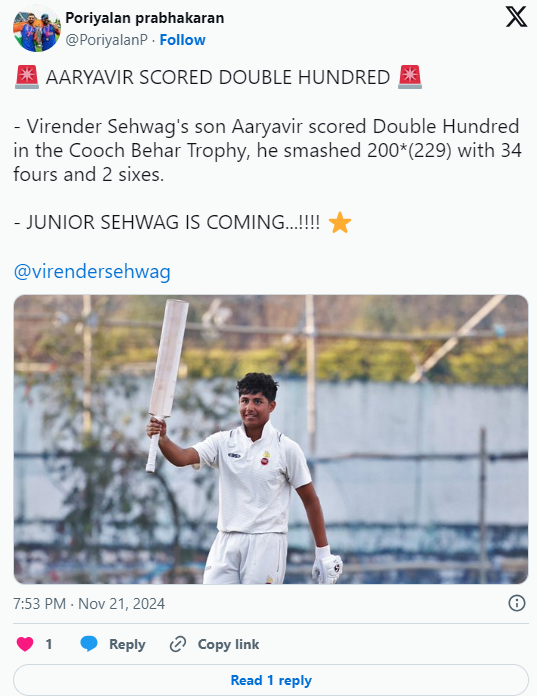Image resolution: width=537 pixels, height=696 pixels.
Task: Click the like count number 1
Action: coord(49,644)
